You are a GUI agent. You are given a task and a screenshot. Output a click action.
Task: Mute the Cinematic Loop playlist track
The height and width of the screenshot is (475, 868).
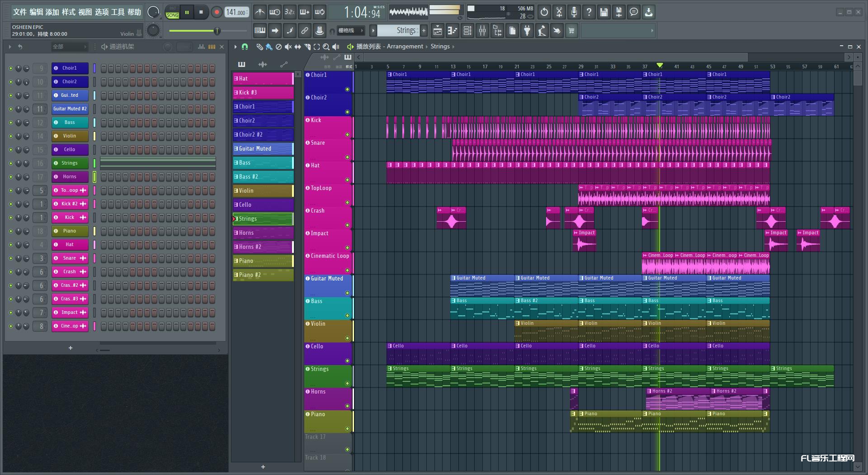click(347, 271)
